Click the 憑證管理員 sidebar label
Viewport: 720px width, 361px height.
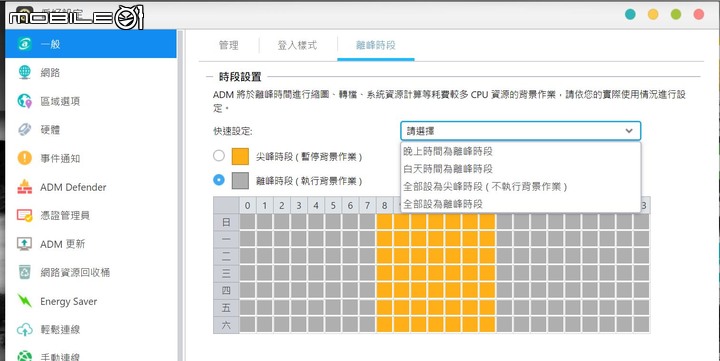coord(65,215)
